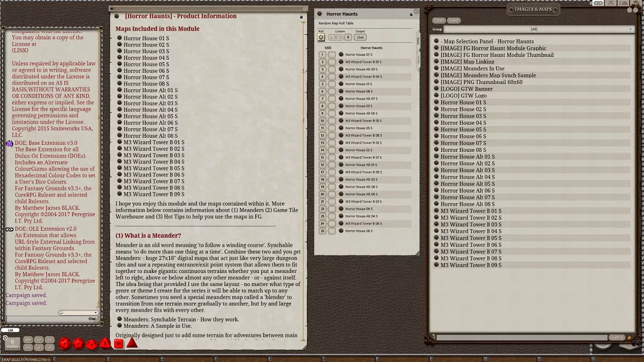Click hotkey slot 1 MAP SELECTION PANEL
Viewport: 644px width, 362px height.
(x=27, y=359)
